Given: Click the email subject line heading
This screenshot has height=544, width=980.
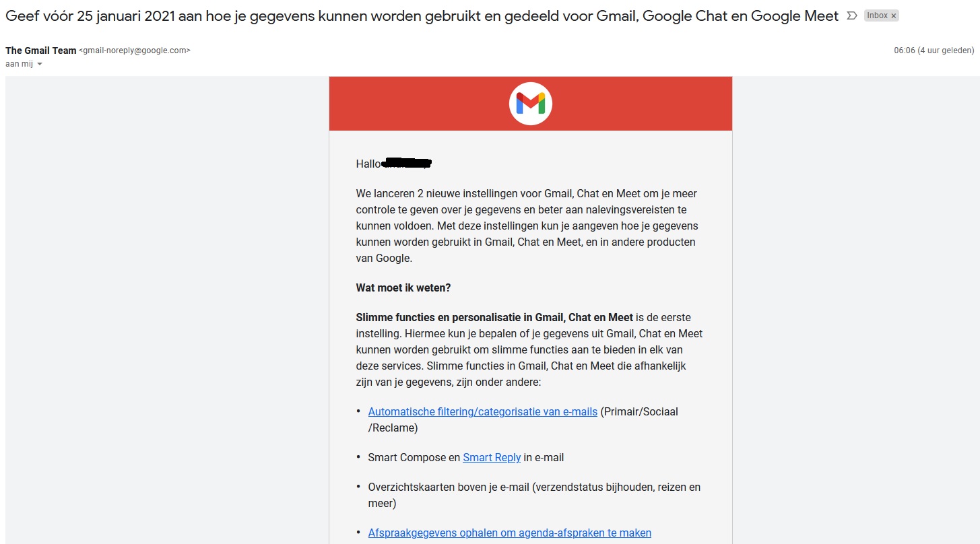Looking at the screenshot, I should click(422, 16).
